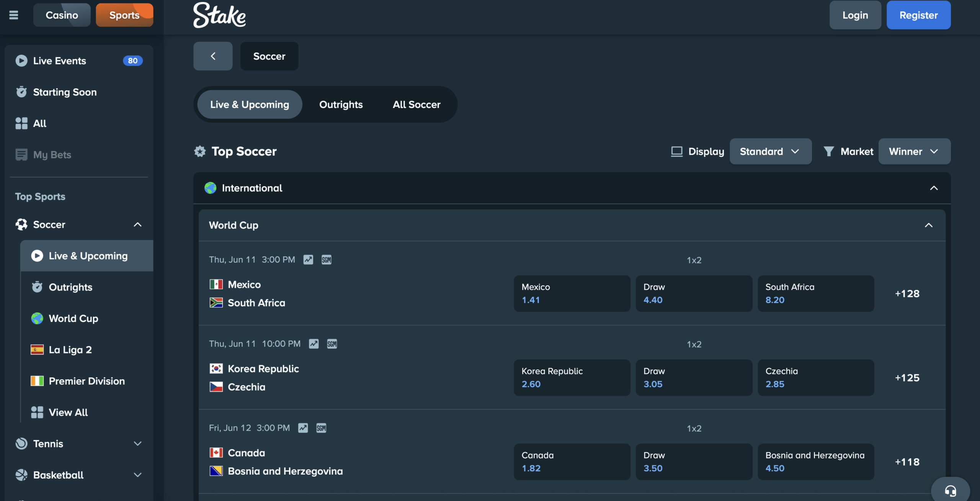The height and width of the screenshot is (501, 980).
Task: Click the Premier Division Ireland flag icon
Action: pos(37,381)
